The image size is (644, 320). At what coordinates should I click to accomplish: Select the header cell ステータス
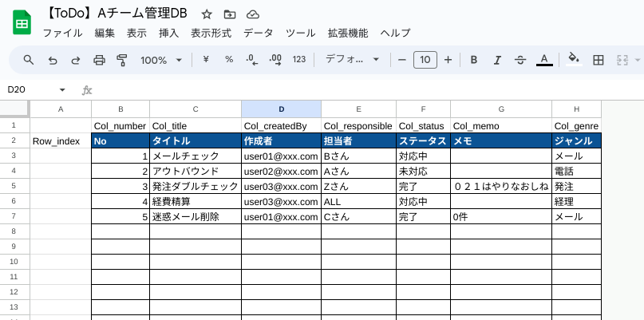pos(424,141)
